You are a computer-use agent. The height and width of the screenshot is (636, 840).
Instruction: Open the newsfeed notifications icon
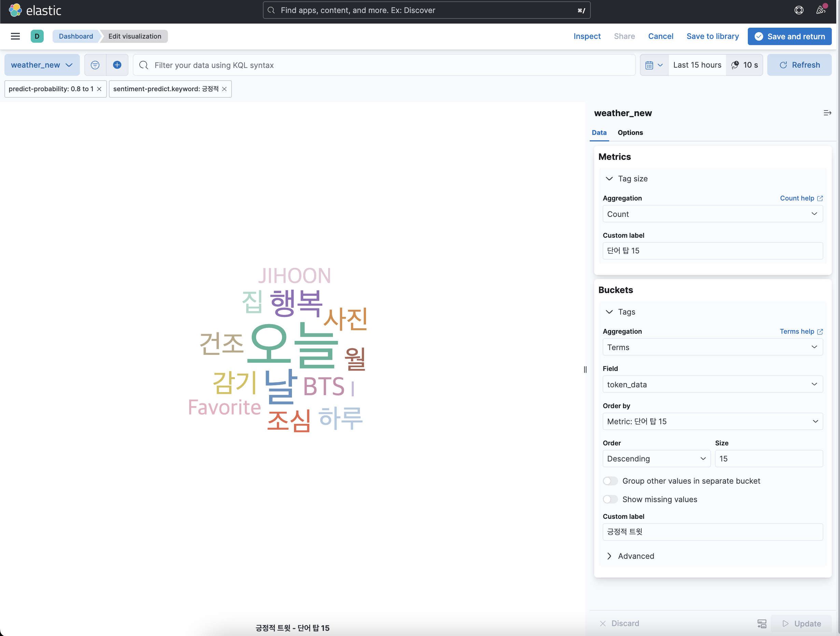click(821, 10)
